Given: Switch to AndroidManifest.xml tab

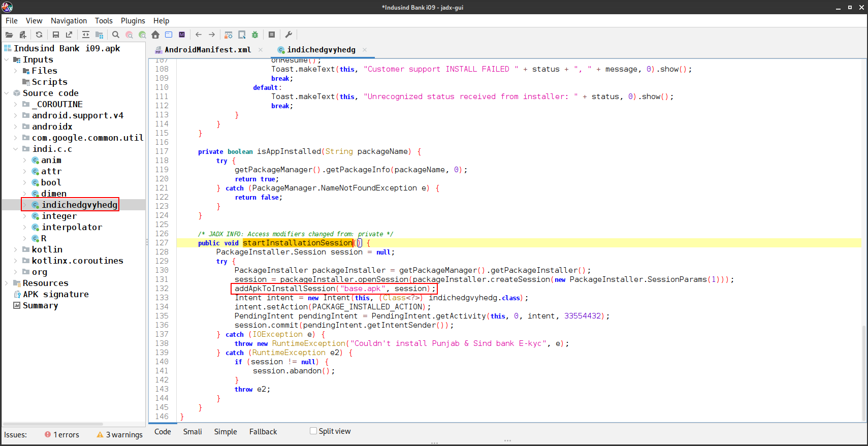Looking at the screenshot, I should (208, 50).
